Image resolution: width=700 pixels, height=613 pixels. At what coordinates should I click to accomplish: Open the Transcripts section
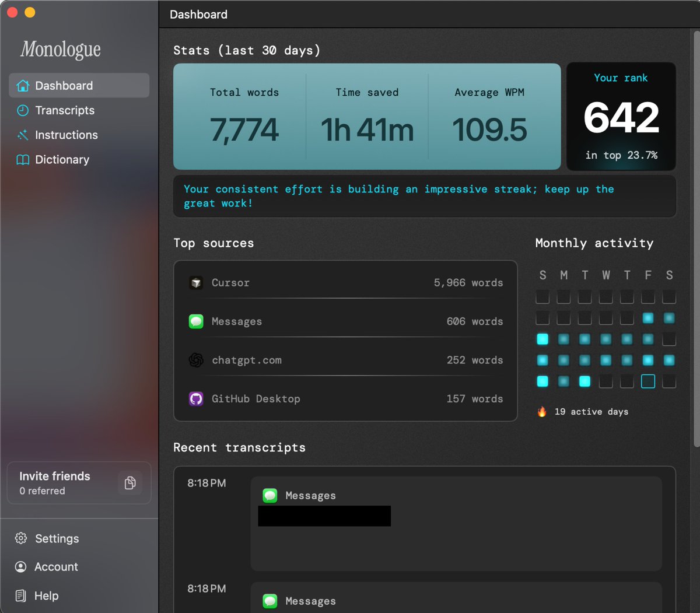pyautogui.click(x=79, y=110)
